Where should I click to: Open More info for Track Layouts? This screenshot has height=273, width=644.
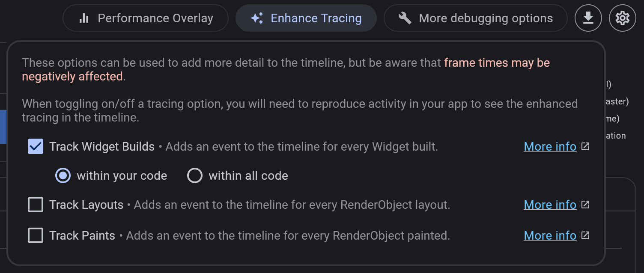pyautogui.click(x=550, y=205)
